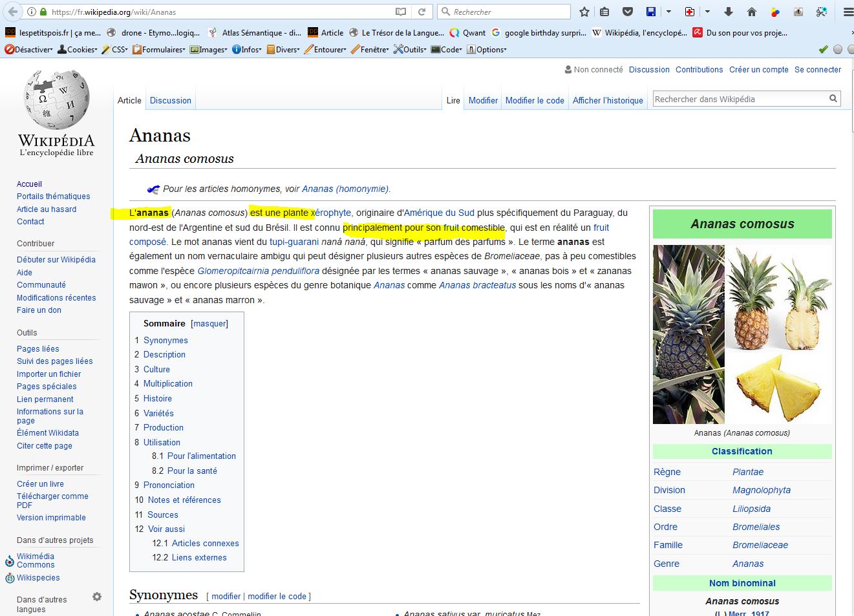Select the Lire tab

[453, 100]
